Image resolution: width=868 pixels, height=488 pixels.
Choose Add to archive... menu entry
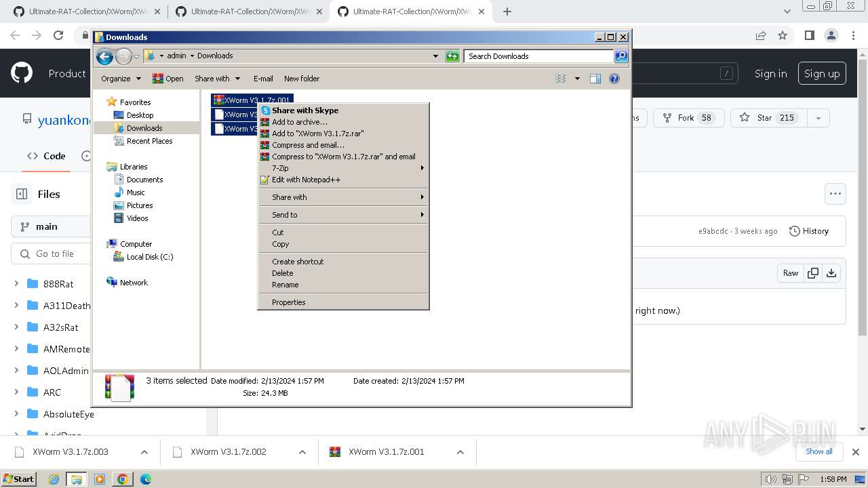click(343, 122)
